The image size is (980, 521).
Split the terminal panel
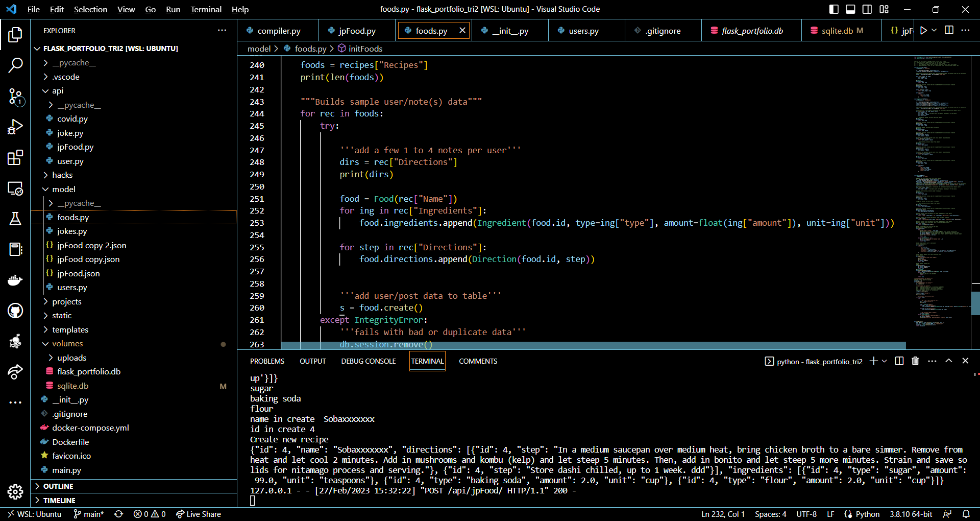point(899,361)
